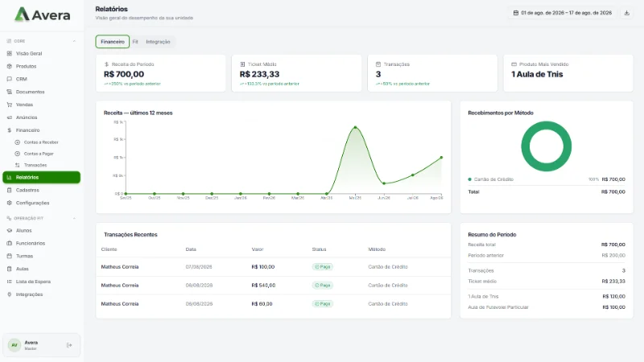
Task: Click the Ago/26 point on revenue chart
Action: [x=441, y=157]
